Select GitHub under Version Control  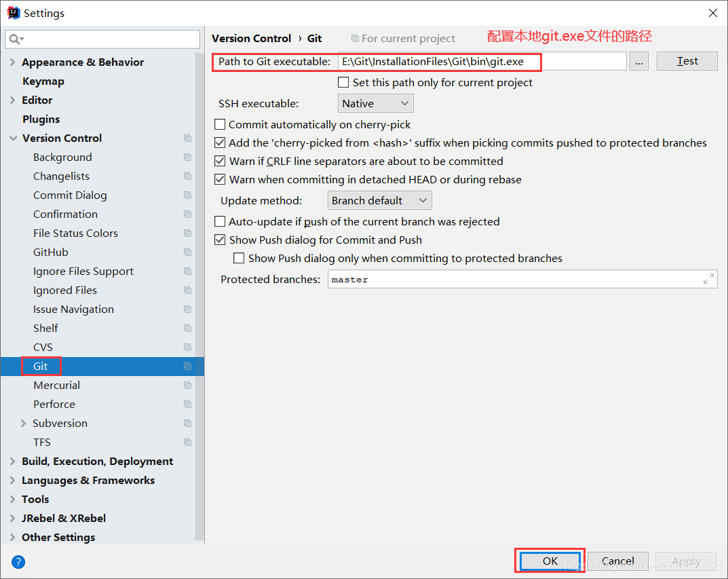tap(51, 253)
